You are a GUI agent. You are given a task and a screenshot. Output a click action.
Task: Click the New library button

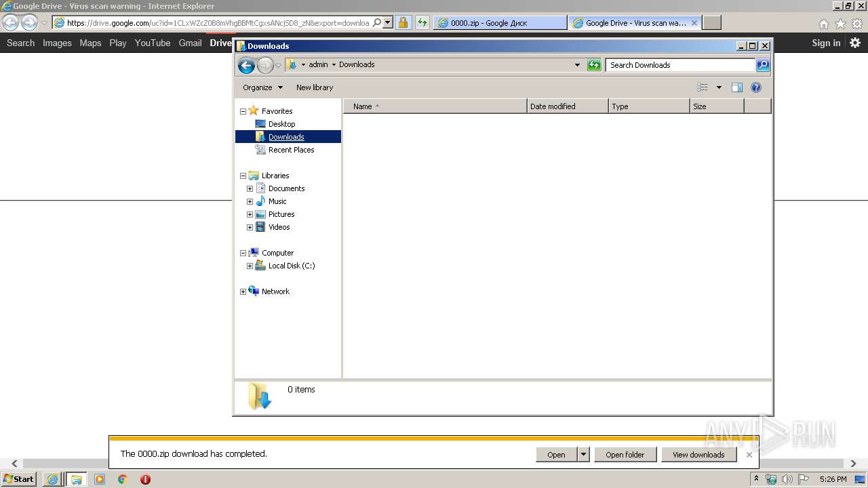point(315,87)
